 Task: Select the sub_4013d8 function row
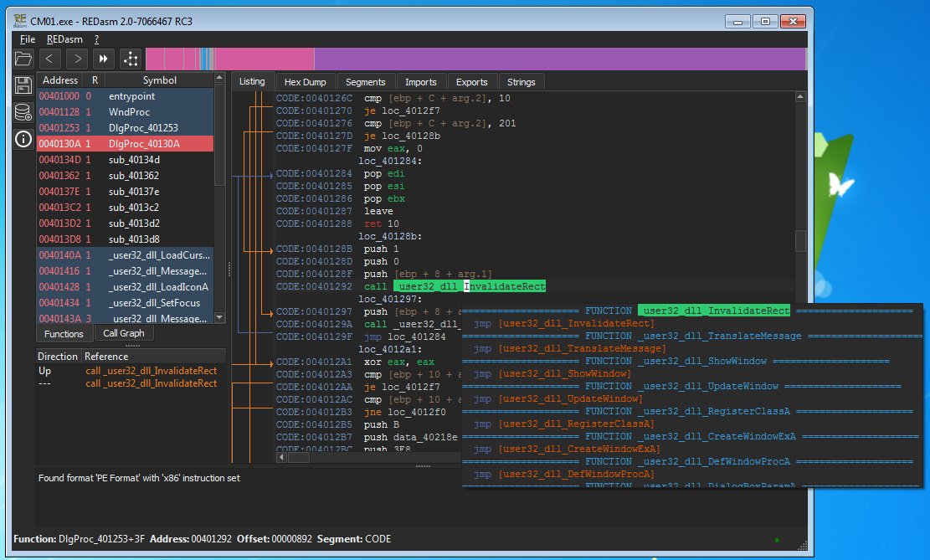pos(126,239)
